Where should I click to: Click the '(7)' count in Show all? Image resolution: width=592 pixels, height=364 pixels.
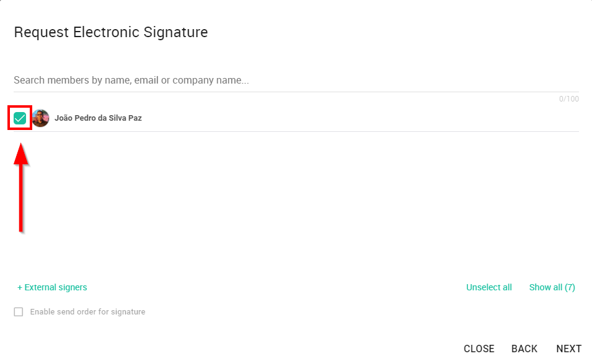[570, 287]
